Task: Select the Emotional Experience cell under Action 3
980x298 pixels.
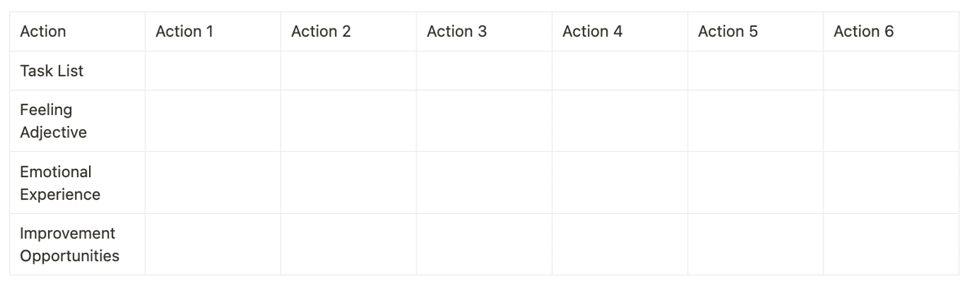Action: [x=484, y=183]
